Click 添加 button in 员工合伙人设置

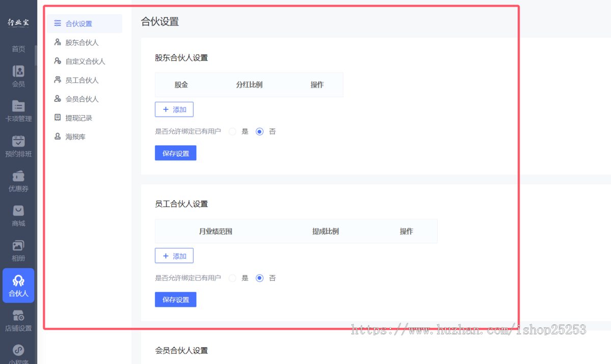tap(174, 256)
